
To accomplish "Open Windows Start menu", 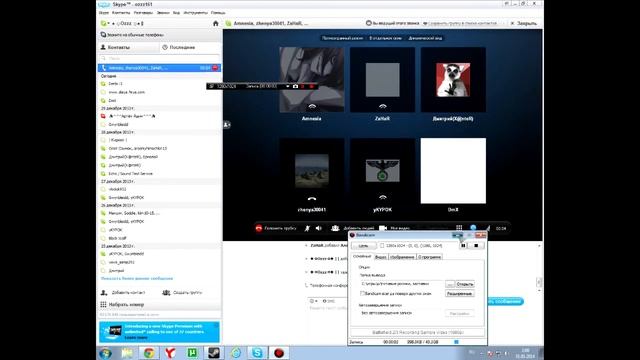I will pos(106,353).
